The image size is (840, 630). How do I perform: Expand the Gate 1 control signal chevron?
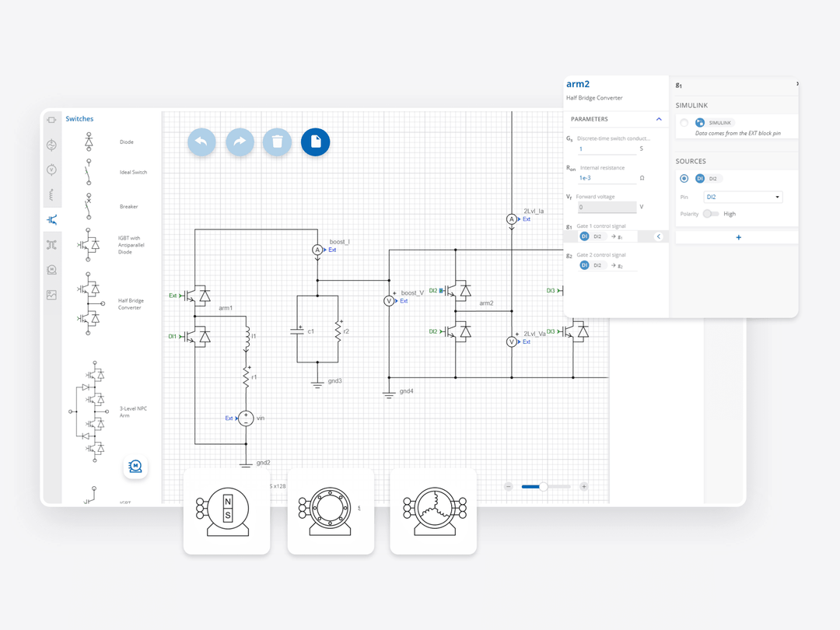pyautogui.click(x=658, y=236)
